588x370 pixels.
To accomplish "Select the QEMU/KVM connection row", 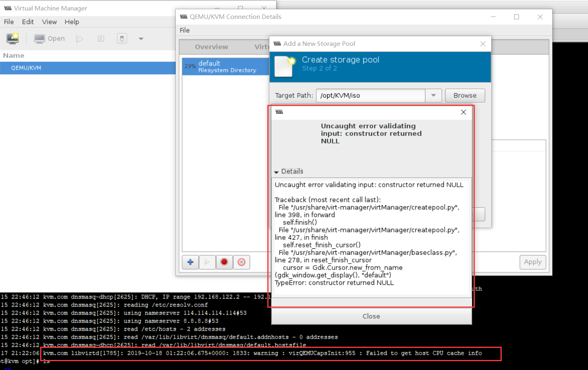I will [88, 68].
